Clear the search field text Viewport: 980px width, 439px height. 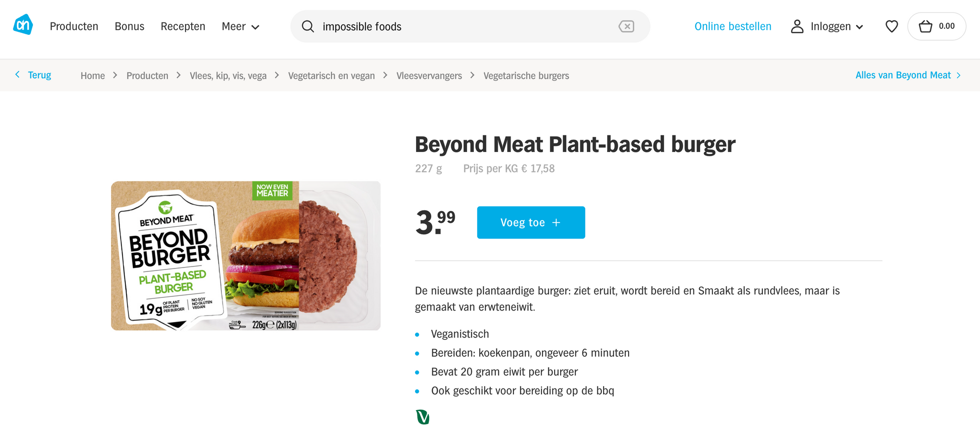pos(626,26)
